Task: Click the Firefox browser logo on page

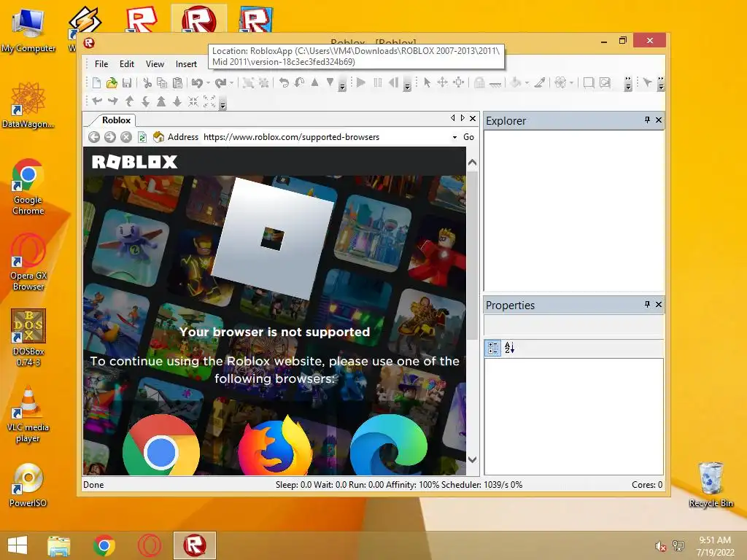Action: [x=275, y=445]
